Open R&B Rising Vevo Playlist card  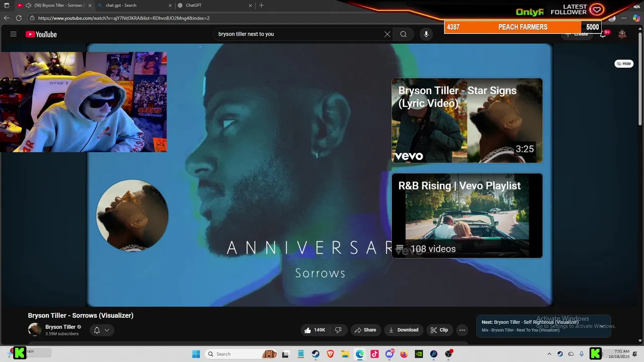pyautogui.click(x=467, y=215)
